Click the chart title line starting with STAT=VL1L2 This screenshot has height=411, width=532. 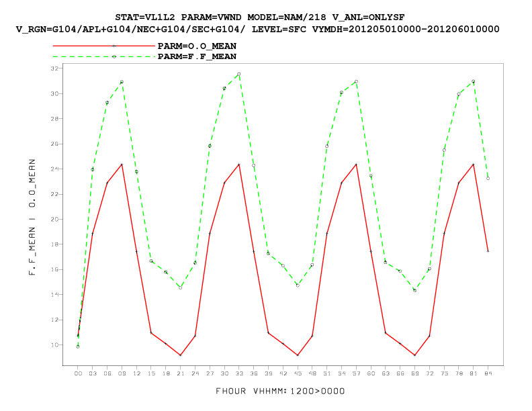pyautogui.click(x=259, y=17)
